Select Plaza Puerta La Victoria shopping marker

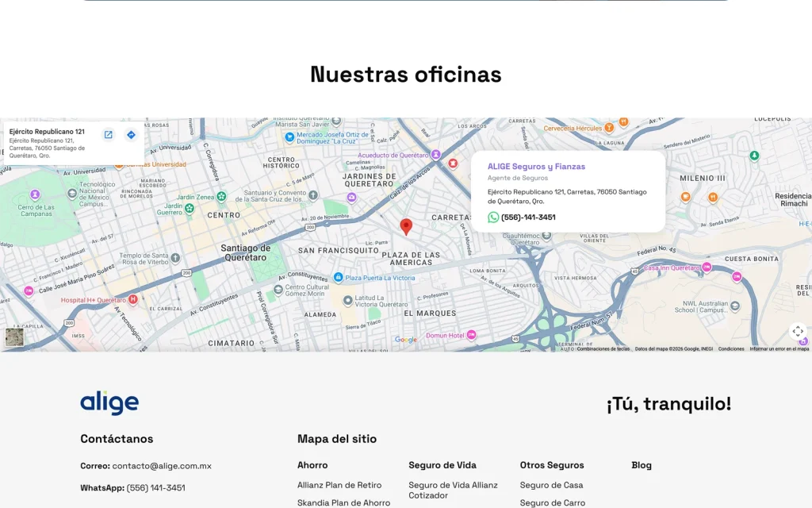[x=338, y=277]
